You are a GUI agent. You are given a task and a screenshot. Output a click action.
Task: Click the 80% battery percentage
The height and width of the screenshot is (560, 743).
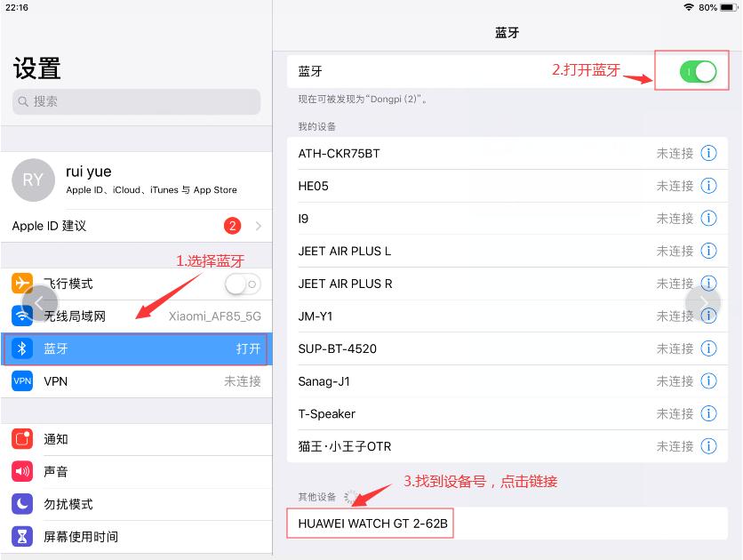point(707,7)
